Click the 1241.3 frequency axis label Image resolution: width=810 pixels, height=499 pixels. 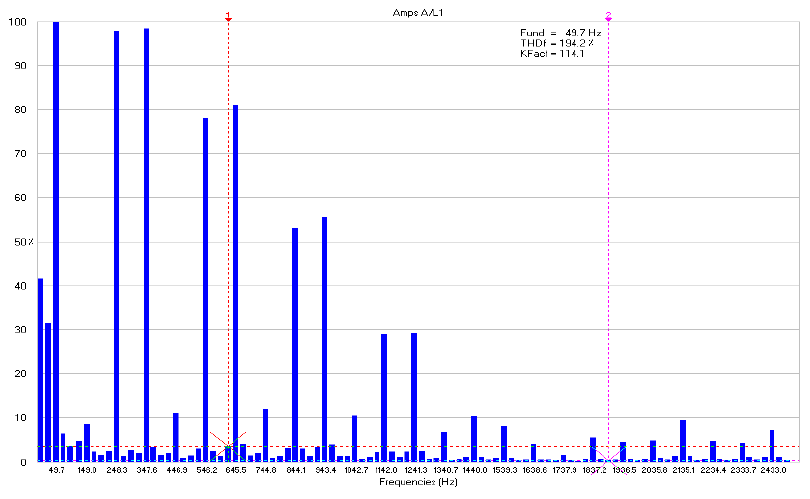click(x=414, y=469)
